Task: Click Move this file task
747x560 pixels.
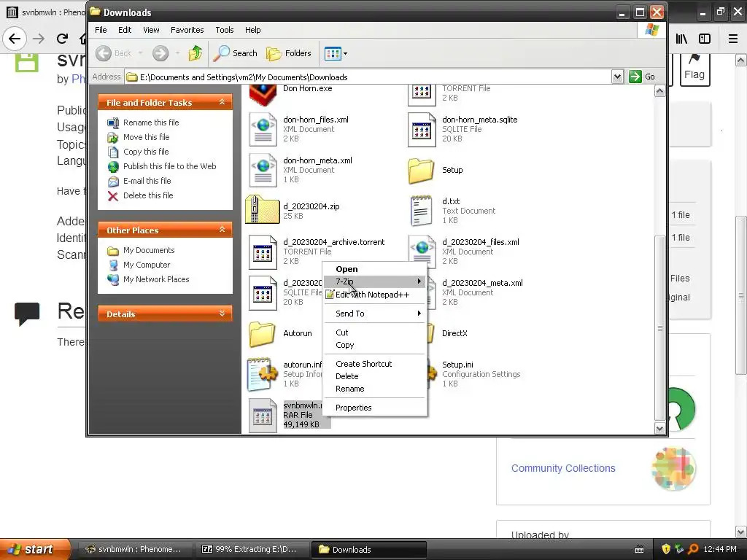Action: [146, 137]
